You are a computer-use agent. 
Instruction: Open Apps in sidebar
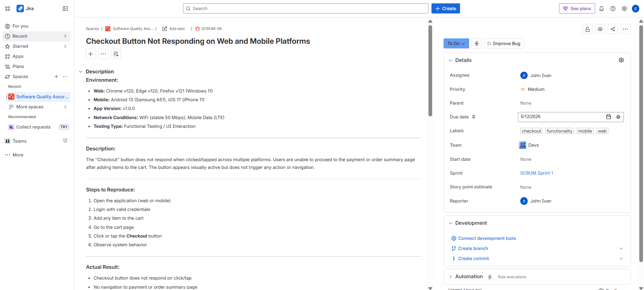36,56
